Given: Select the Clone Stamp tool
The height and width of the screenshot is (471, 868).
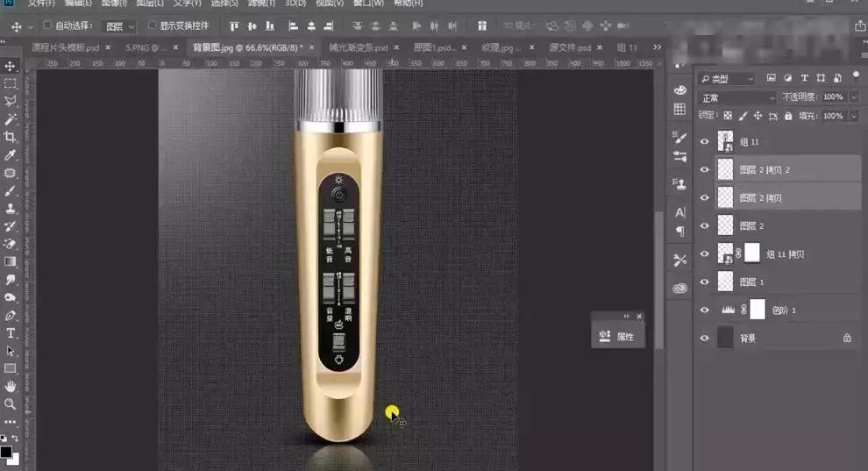Looking at the screenshot, I should point(10,209).
